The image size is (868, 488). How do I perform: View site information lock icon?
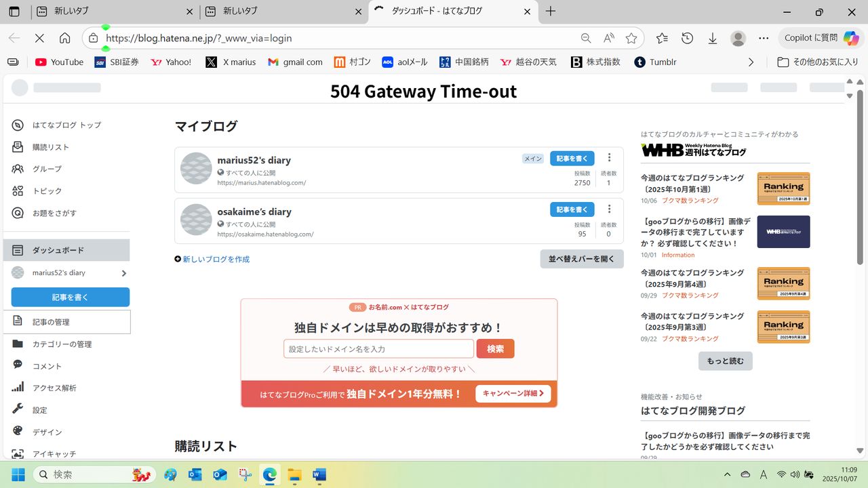click(94, 38)
